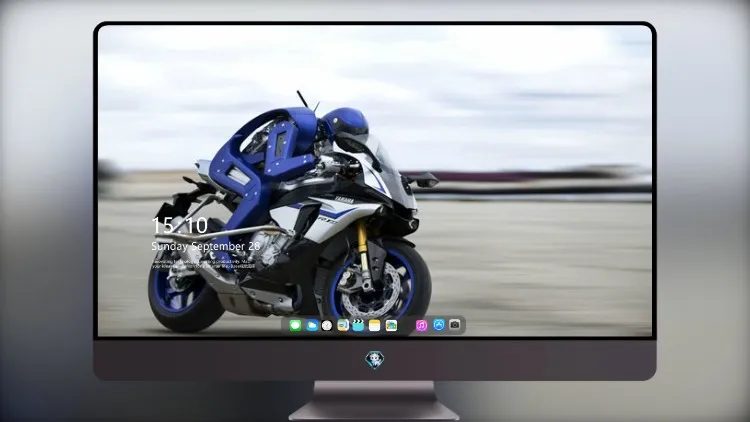Click the date text Sunday September 28

[x=206, y=246]
